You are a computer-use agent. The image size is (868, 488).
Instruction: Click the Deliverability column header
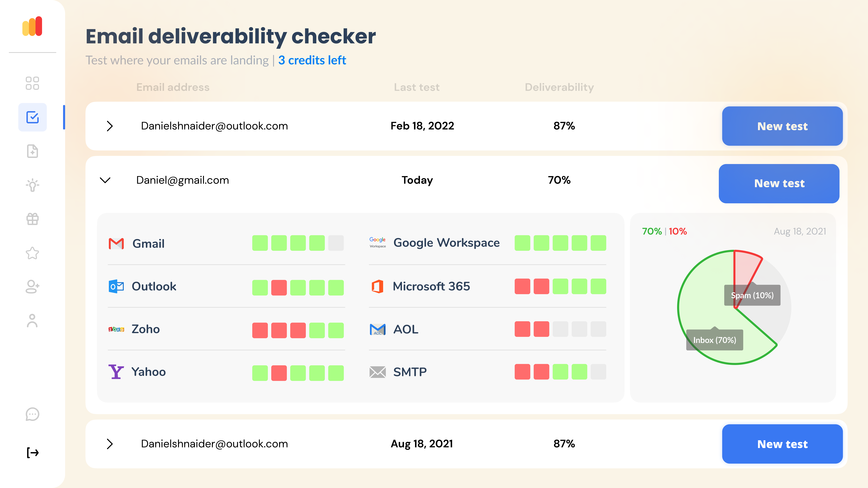pos(559,87)
